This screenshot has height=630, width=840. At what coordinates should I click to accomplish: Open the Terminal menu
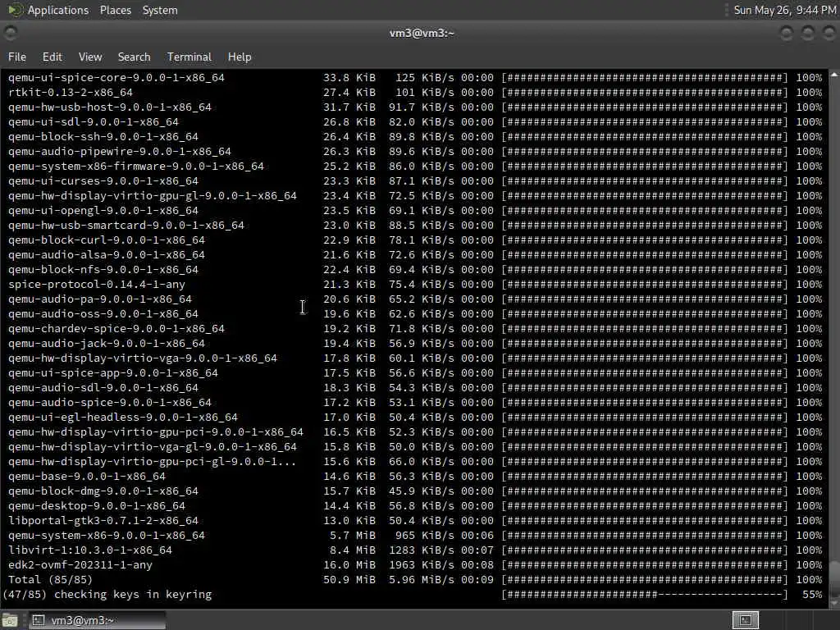click(189, 57)
